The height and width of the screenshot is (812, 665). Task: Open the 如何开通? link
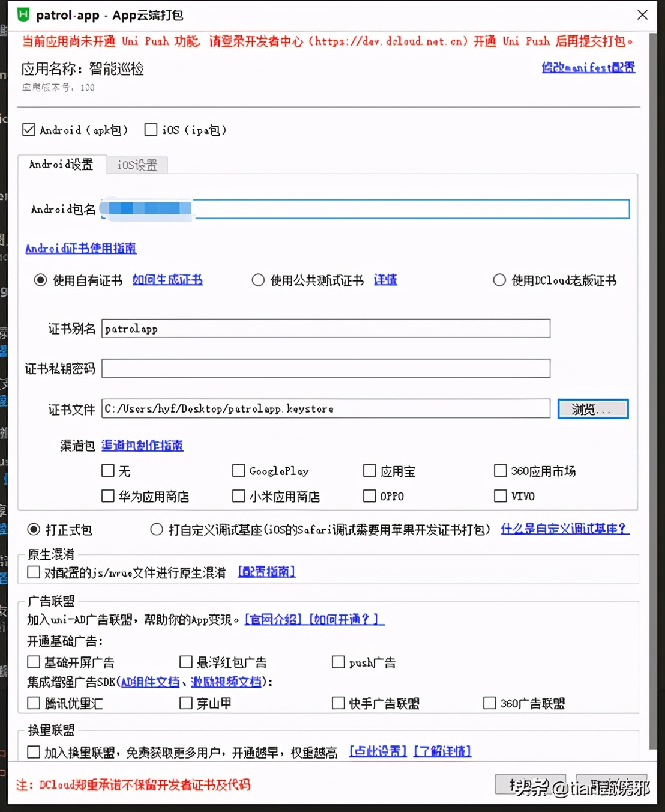click(x=346, y=619)
